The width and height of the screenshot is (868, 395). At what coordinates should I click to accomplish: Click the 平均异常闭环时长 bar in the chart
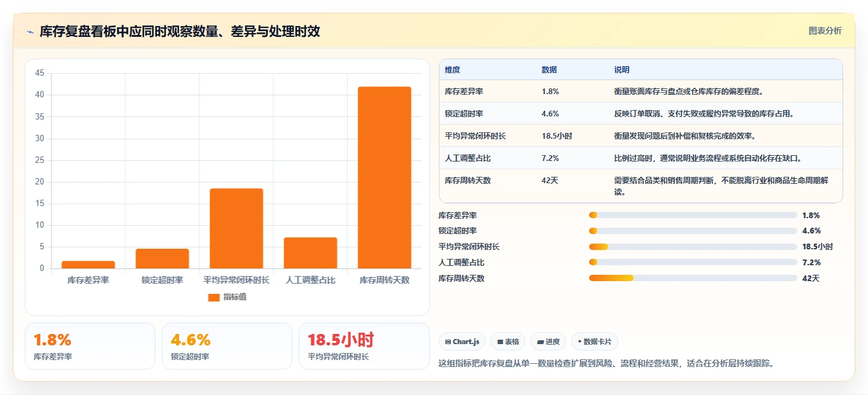pos(236,228)
